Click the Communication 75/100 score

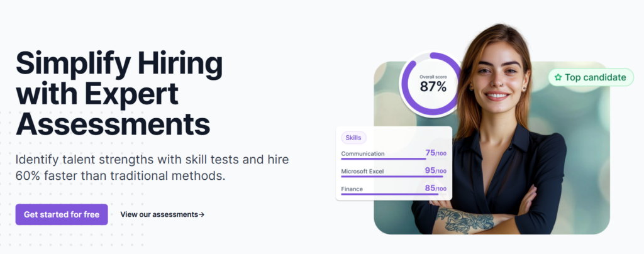coord(436,153)
